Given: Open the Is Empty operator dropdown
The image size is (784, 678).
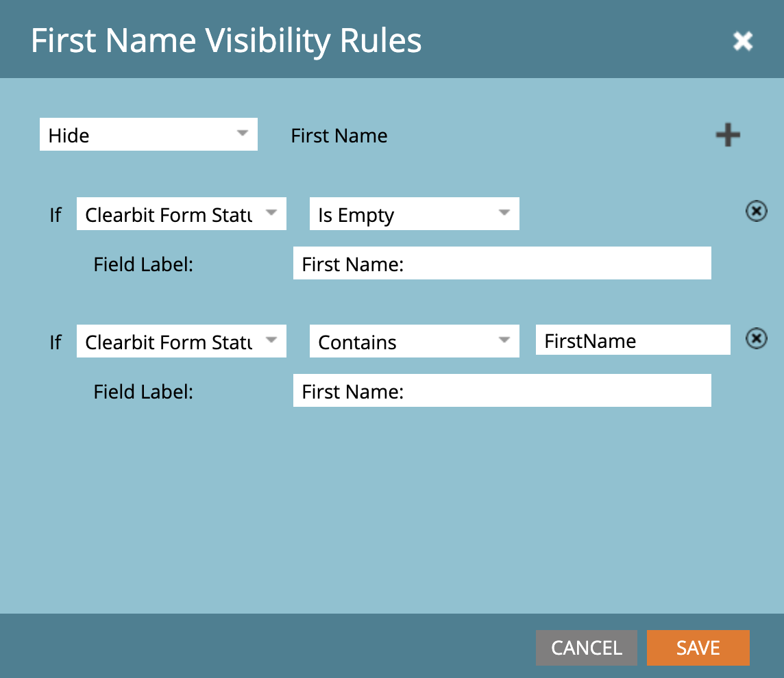Looking at the screenshot, I should [414, 214].
